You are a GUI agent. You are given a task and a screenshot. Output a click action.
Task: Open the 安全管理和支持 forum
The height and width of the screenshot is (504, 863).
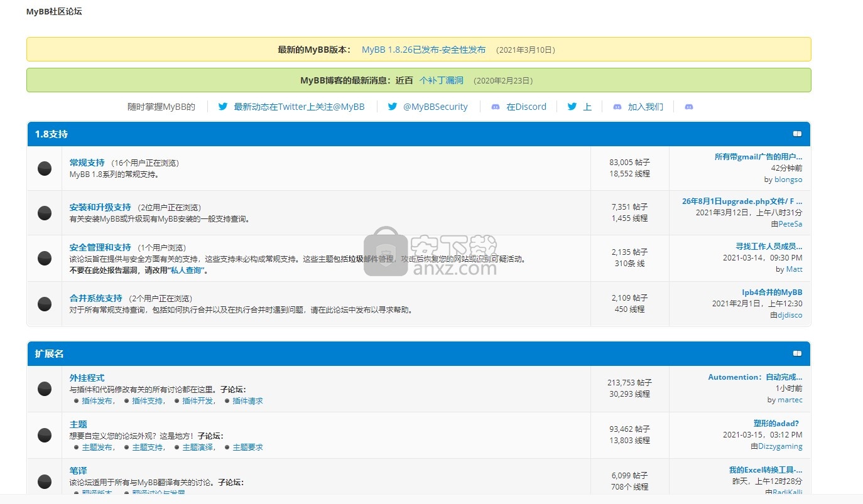coord(100,247)
